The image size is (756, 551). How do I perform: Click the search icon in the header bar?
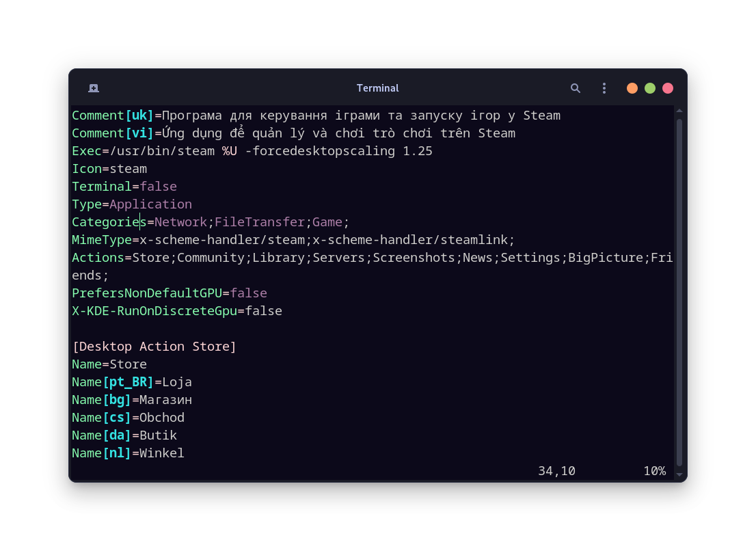tap(575, 88)
